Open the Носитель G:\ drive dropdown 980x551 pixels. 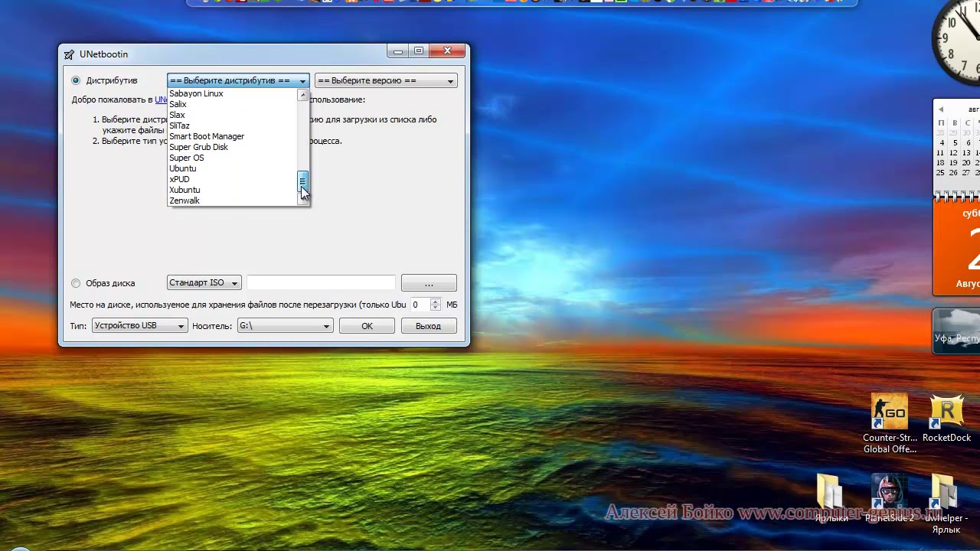[x=285, y=326]
